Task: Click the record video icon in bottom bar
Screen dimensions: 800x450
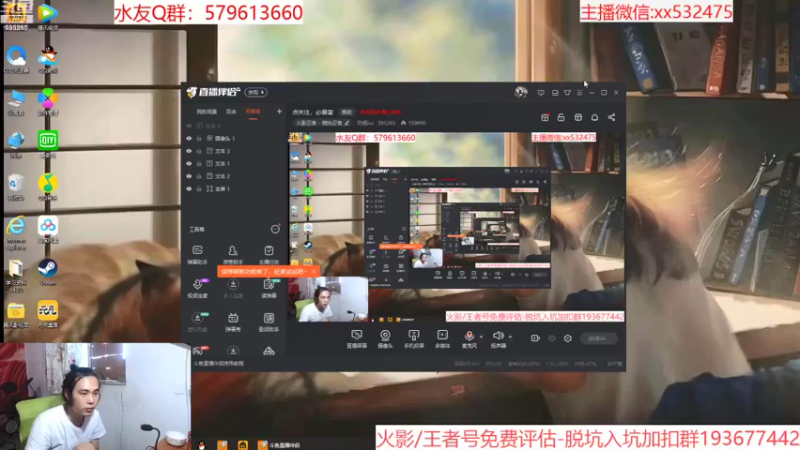Action: 535,338
